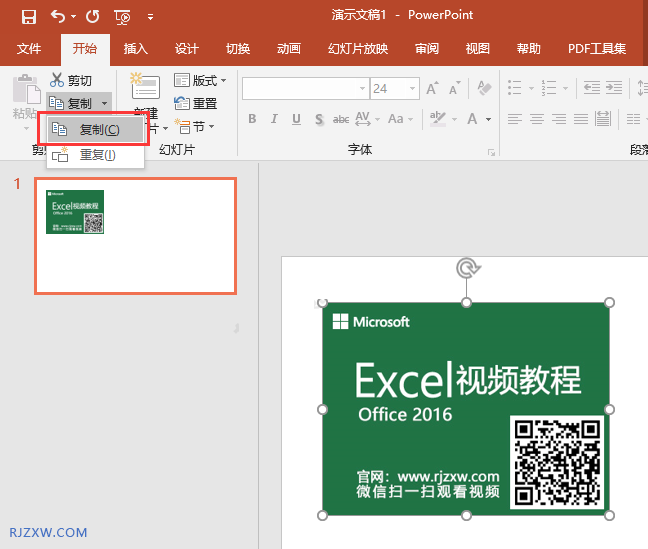Toggle Bold formatting button
The height and width of the screenshot is (549, 648).
[252, 120]
